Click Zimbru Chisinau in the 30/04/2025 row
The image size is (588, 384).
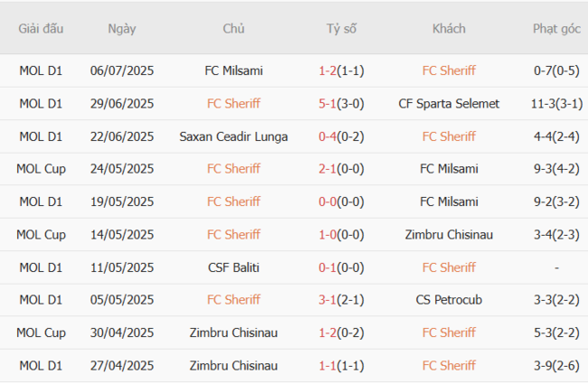click(x=233, y=332)
